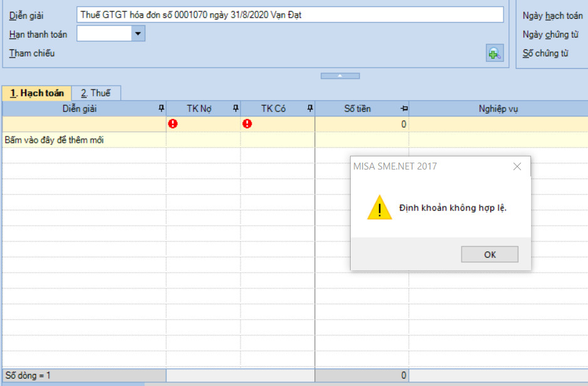The height and width of the screenshot is (386, 588).
Task: Click the first row Diễn giải cell
Action: pyautogui.click(x=85, y=124)
